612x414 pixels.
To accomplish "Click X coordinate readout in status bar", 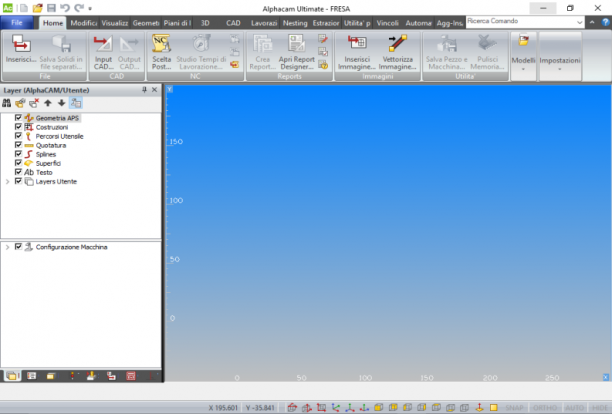I will tap(223, 408).
